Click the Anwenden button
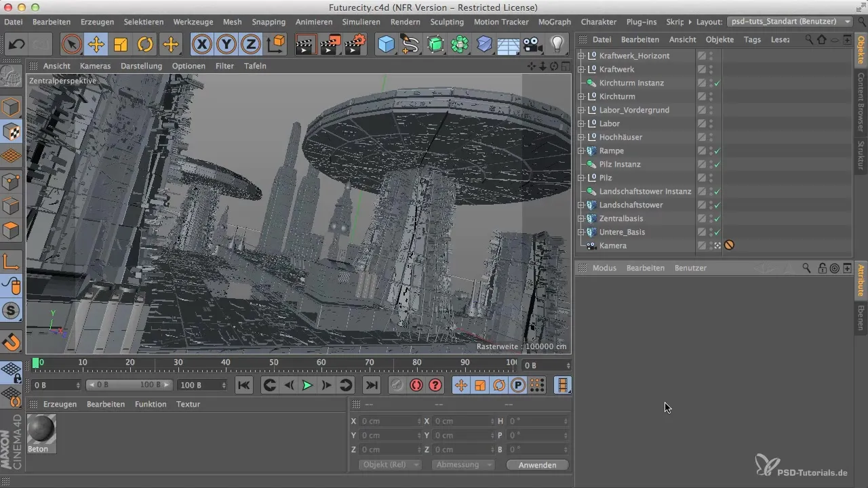The height and width of the screenshot is (488, 868). pyautogui.click(x=537, y=465)
